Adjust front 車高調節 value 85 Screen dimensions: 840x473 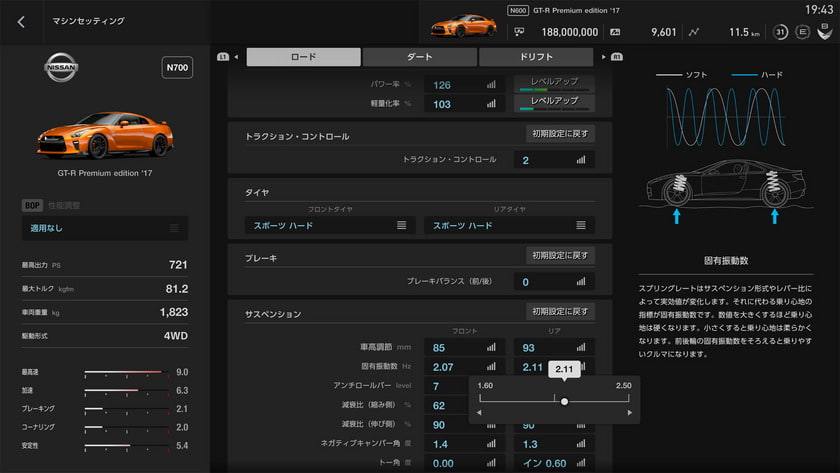[x=464, y=348]
